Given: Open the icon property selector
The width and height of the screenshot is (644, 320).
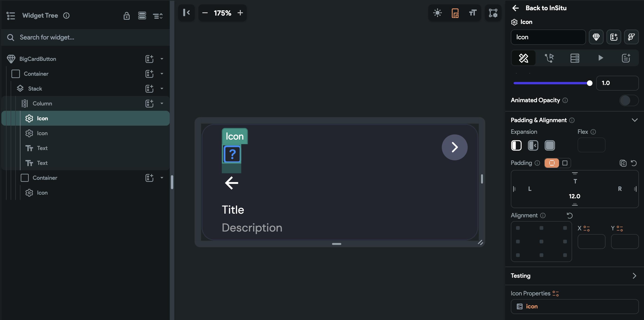Looking at the screenshot, I should (x=574, y=307).
